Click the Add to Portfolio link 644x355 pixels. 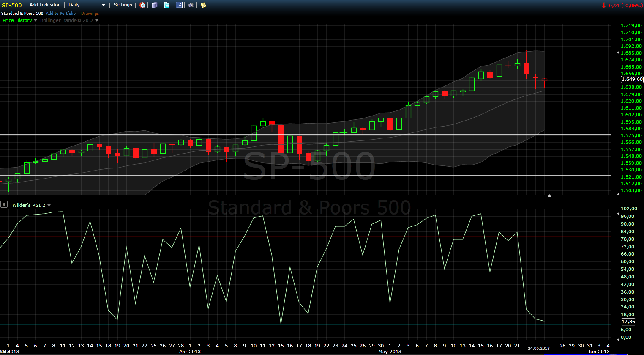[61, 14]
